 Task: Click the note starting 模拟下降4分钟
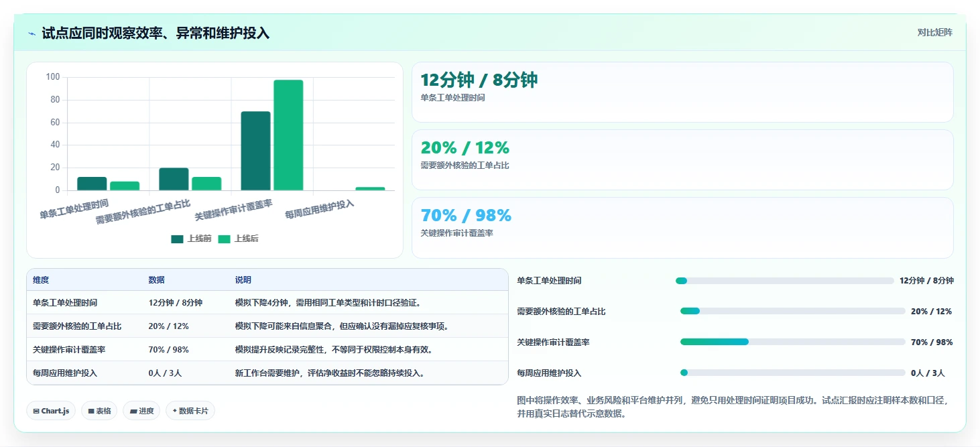pos(328,303)
